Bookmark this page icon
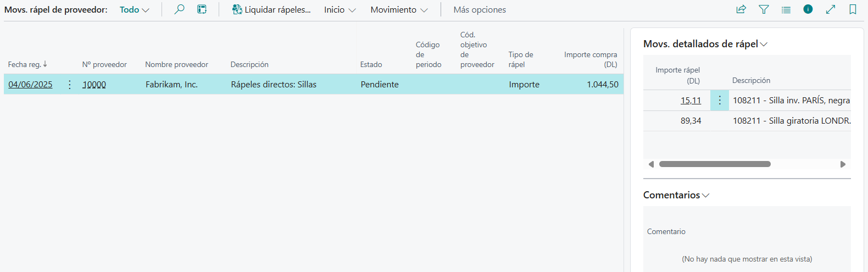This screenshot has width=868, height=272. tap(853, 9)
